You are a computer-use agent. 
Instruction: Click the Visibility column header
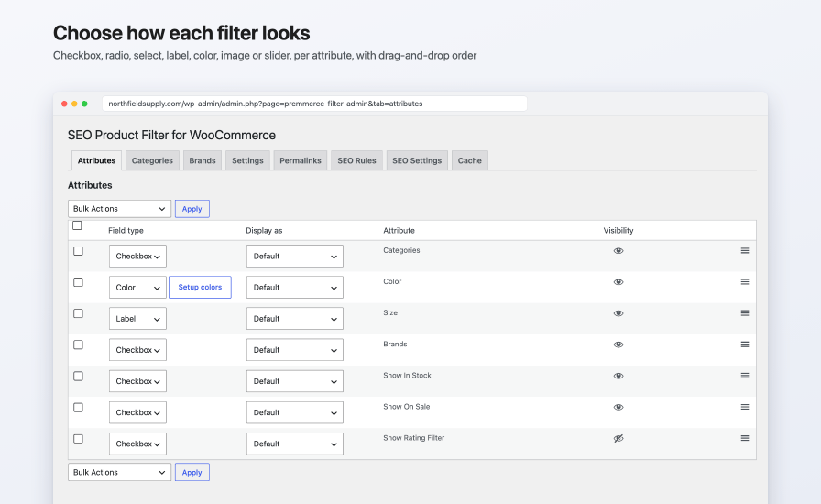[x=618, y=231]
